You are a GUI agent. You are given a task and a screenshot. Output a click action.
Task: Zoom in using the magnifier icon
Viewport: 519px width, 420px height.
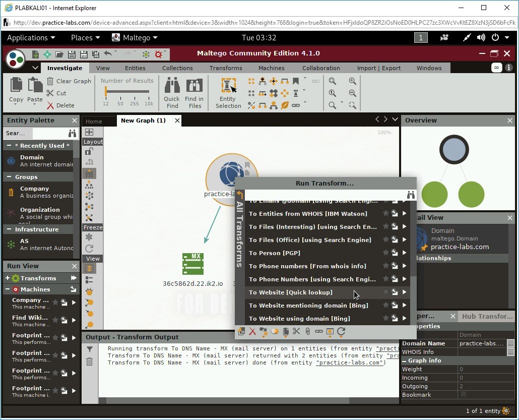[x=352, y=81]
